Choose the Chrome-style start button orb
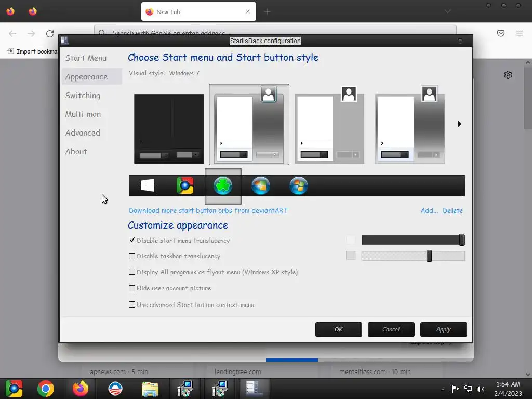532x399 pixels. point(185,185)
